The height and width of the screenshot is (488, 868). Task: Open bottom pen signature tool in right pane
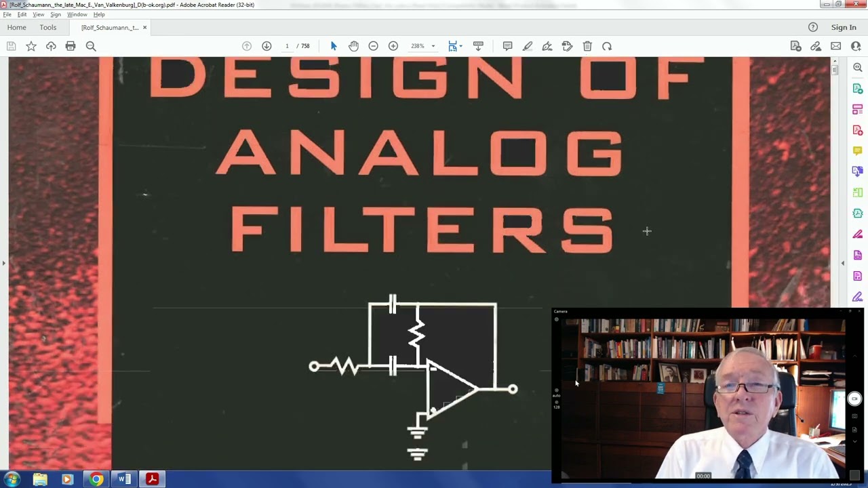pyautogui.click(x=858, y=297)
